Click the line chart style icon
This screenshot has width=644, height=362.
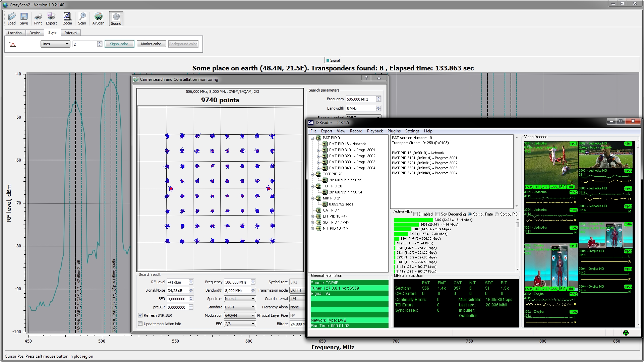[x=12, y=44]
